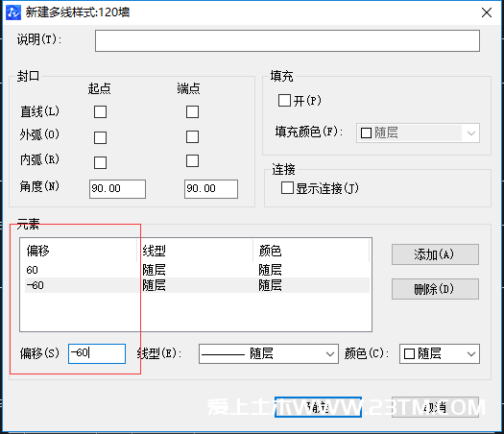Check 外弧(O) end point box
This screenshot has width=504, height=434.
pyautogui.click(x=192, y=136)
